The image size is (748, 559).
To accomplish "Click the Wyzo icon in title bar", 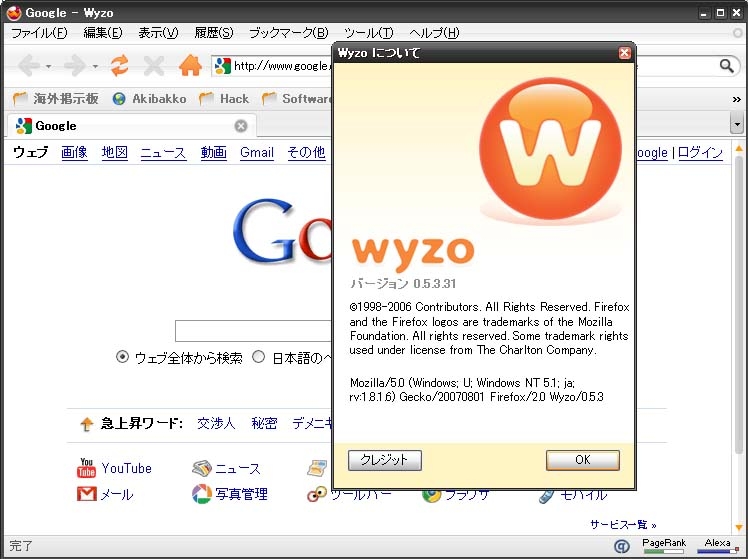I will click(14, 13).
